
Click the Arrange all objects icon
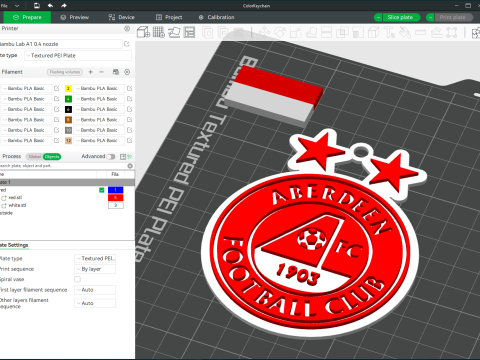(189, 32)
